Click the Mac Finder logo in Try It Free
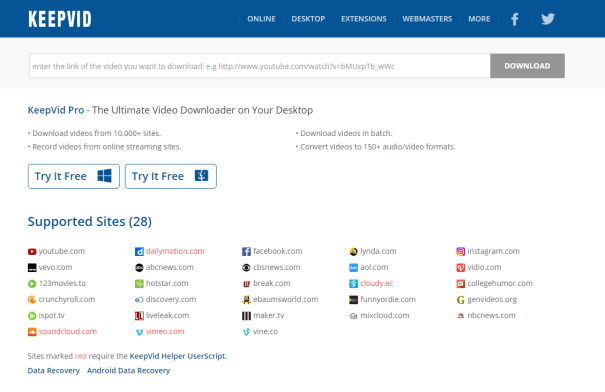The image size is (605, 392). [201, 176]
